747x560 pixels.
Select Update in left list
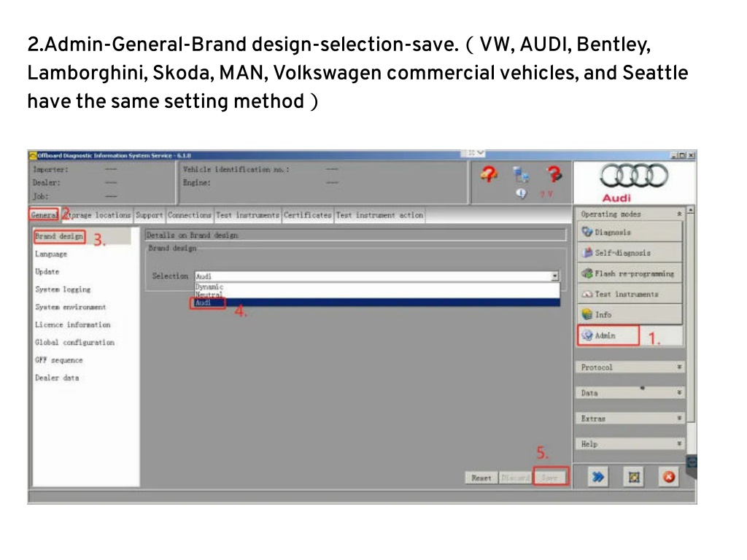click(47, 271)
